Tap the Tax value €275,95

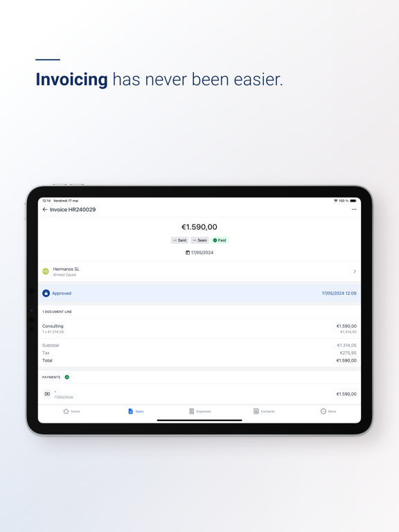(348, 353)
